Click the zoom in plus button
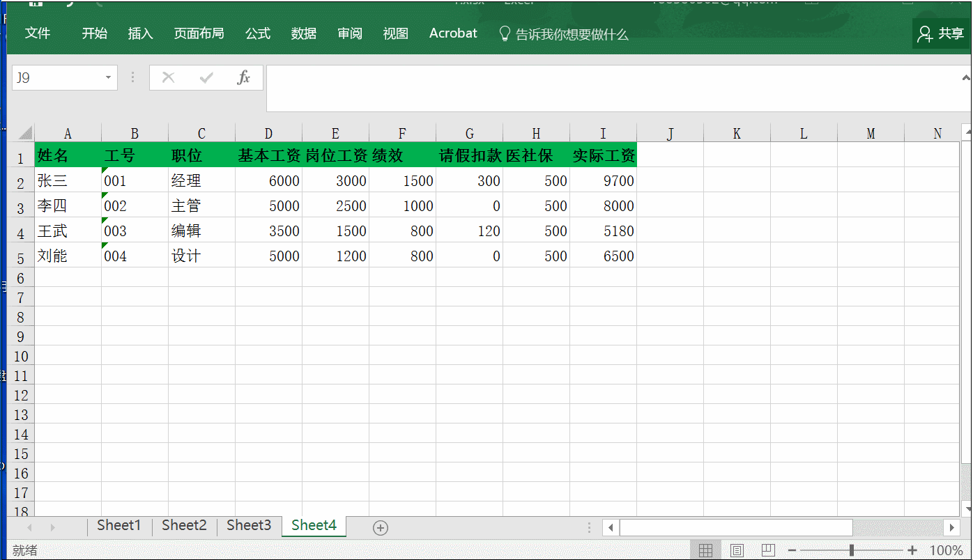 (x=912, y=550)
